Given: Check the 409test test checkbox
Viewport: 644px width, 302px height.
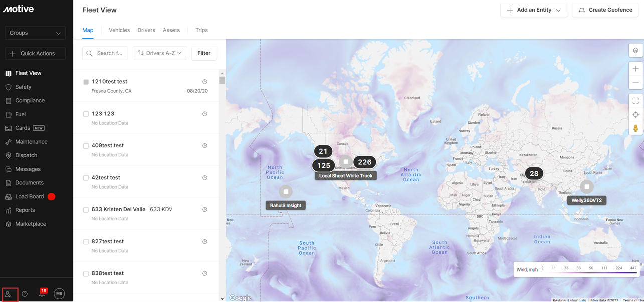Looking at the screenshot, I should coord(86,146).
